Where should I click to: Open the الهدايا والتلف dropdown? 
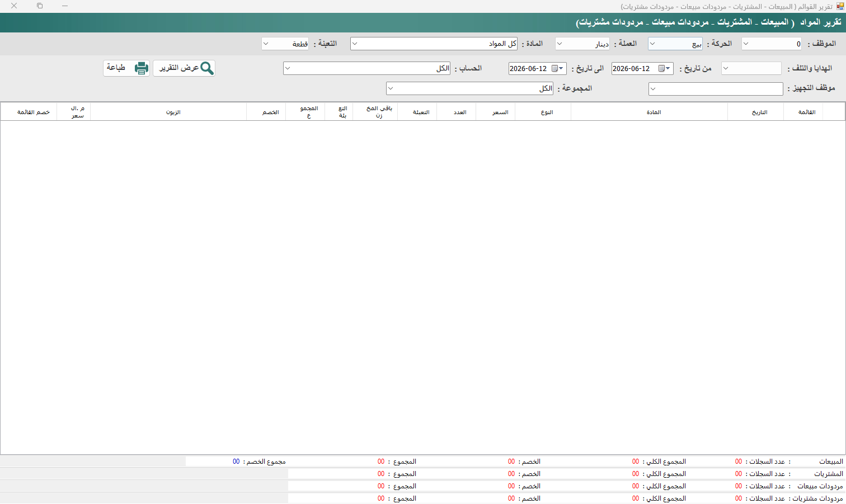[726, 69]
